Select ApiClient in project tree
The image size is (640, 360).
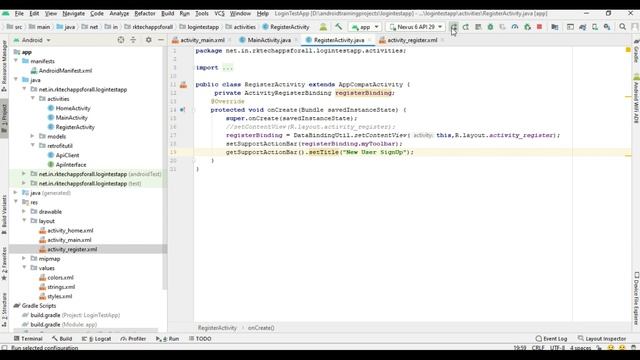tap(67, 155)
